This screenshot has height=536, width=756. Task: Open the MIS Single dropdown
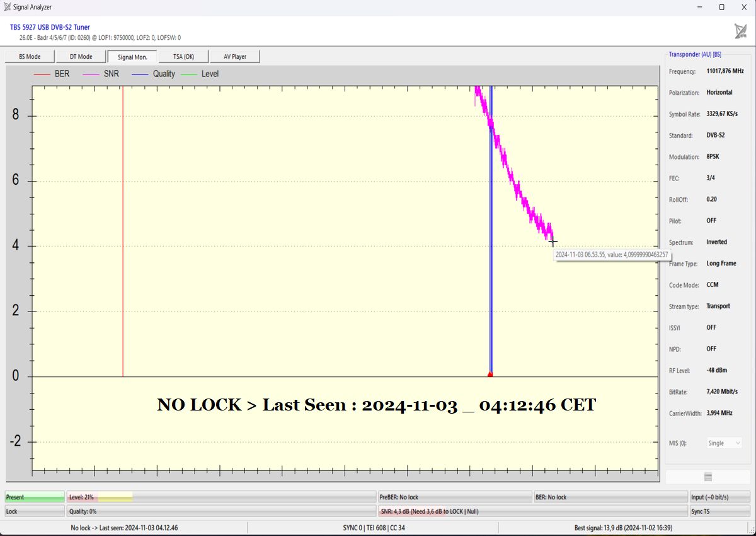(724, 443)
